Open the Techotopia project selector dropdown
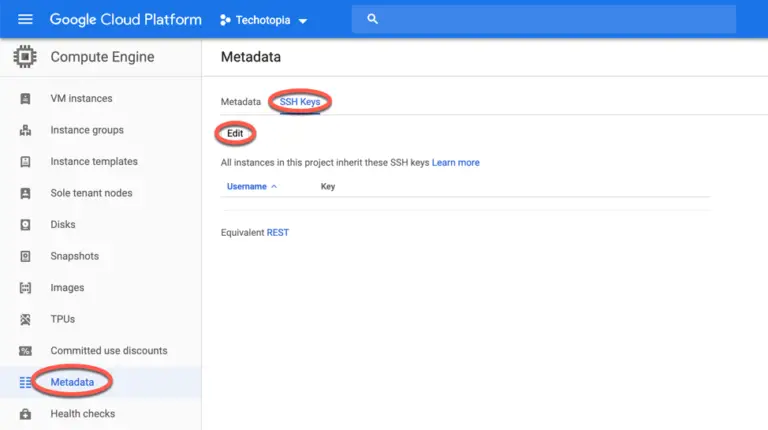Viewport: 768px width, 430px height. (x=264, y=20)
